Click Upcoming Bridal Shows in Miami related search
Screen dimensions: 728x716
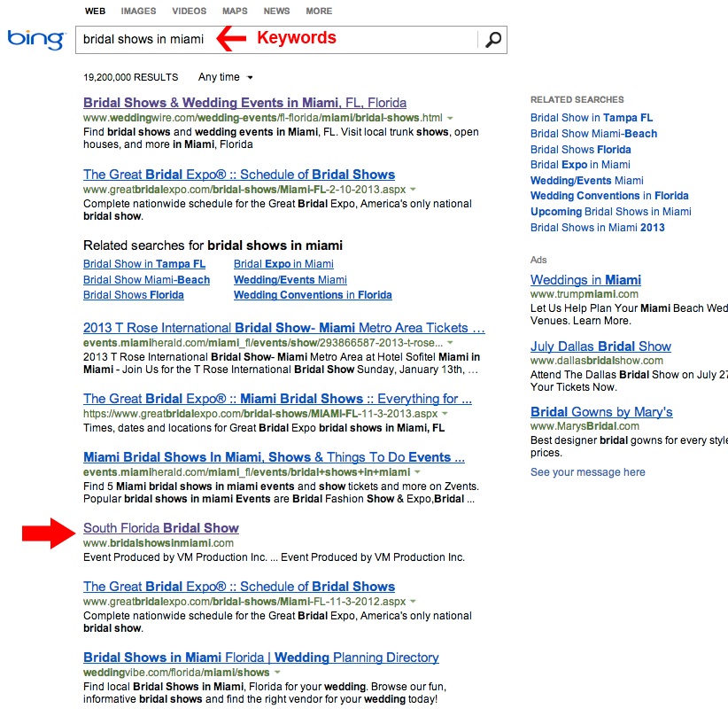click(610, 212)
